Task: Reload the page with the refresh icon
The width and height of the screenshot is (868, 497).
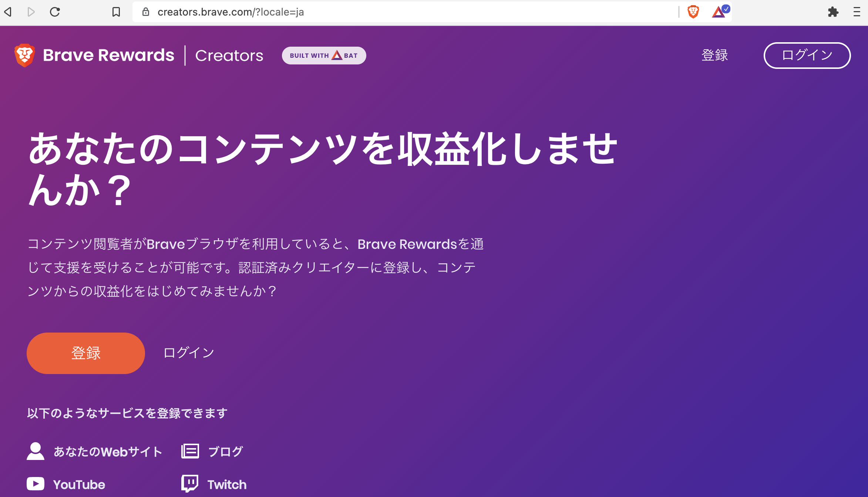Action: pyautogui.click(x=55, y=12)
